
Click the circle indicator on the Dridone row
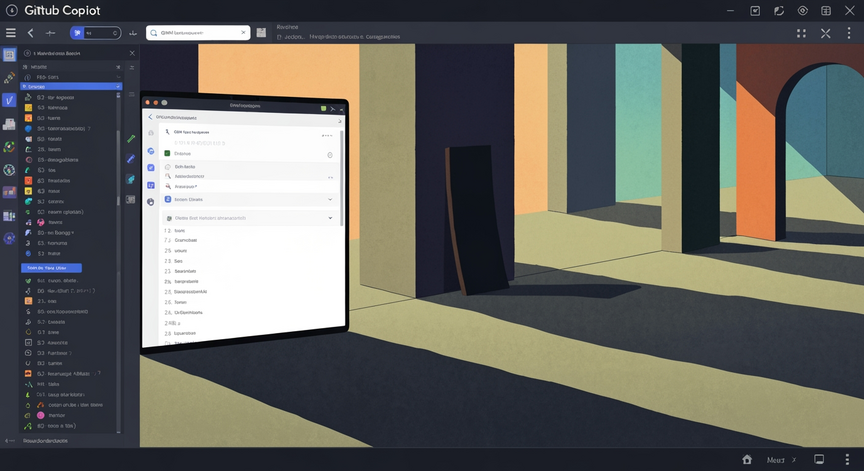click(x=330, y=155)
